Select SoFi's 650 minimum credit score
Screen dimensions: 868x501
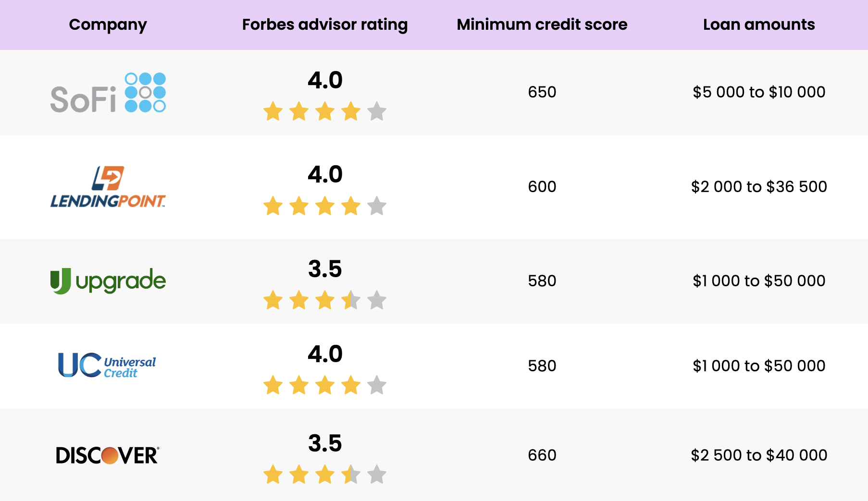click(x=542, y=92)
